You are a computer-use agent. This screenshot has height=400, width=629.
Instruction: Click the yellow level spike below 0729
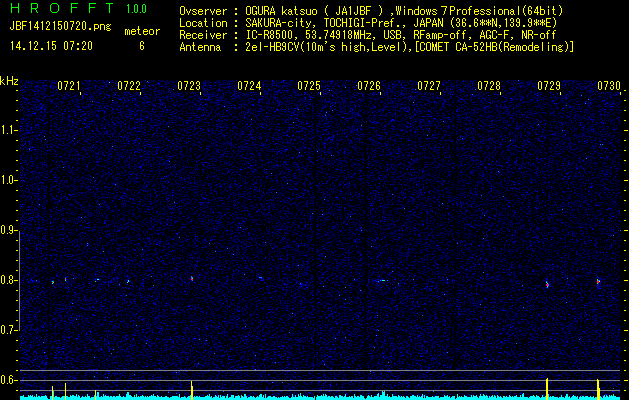[x=547, y=389]
